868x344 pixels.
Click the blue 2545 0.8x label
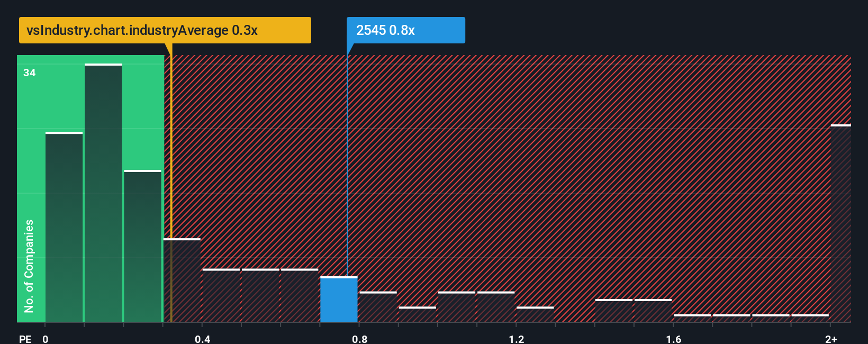click(x=406, y=30)
